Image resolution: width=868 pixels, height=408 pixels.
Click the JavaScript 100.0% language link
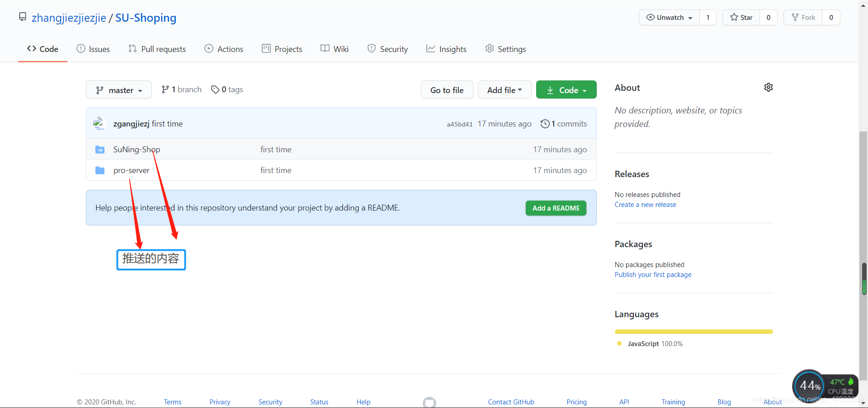(650, 344)
